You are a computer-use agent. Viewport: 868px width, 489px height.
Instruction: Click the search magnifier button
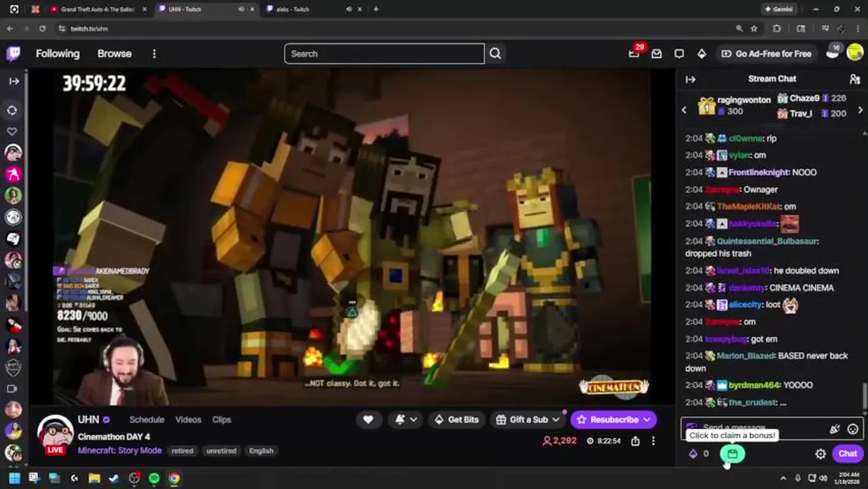(495, 54)
